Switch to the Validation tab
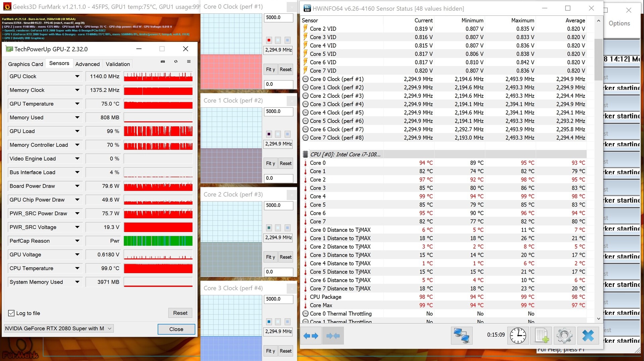Screen dimensions: 644x361 [118, 64]
